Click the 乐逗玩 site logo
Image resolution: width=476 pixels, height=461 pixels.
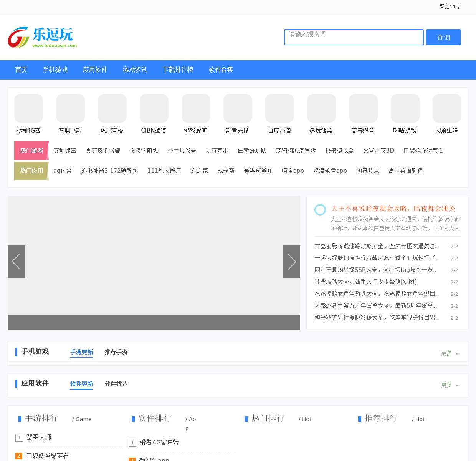pos(42,37)
